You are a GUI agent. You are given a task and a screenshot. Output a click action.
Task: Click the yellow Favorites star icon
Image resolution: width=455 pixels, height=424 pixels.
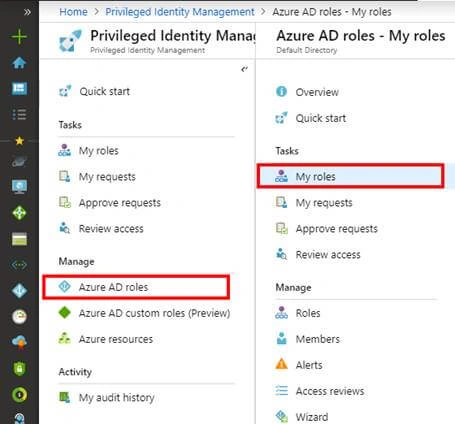tap(19, 141)
